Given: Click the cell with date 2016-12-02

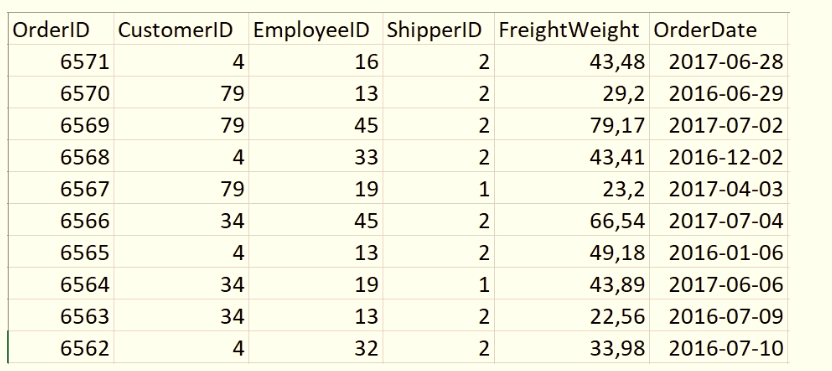Looking at the screenshot, I should [x=719, y=157].
